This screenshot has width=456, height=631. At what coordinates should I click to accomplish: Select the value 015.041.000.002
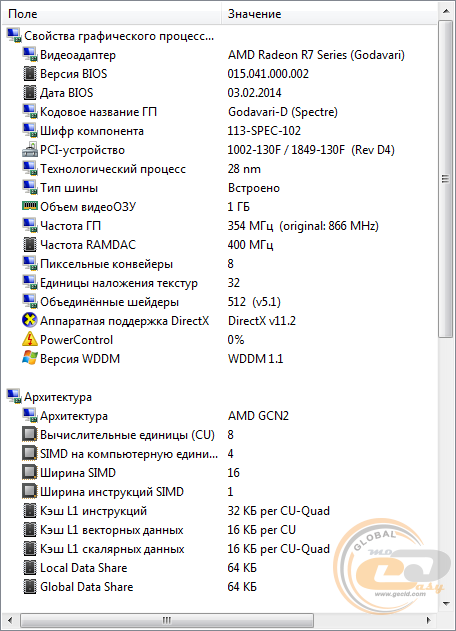pyautogui.click(x=268, y=74)
